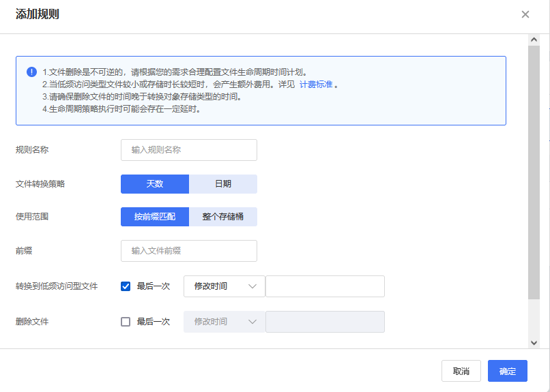Click the vertical scrollbar thumb
Viewport: 550px width, 392px height.
(534, 170)
